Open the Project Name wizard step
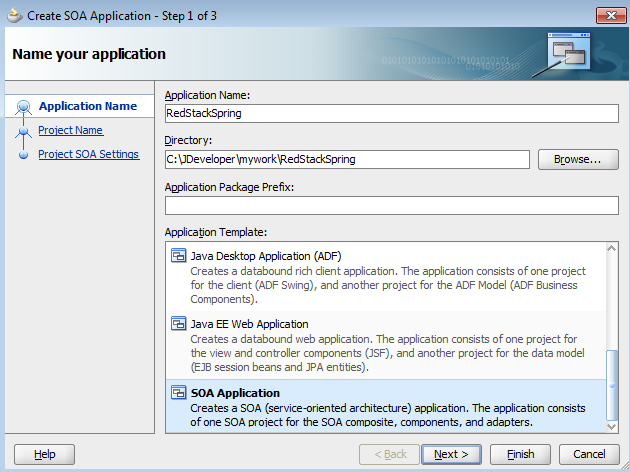This screenshot has height=472, width=630. (70, 131)
